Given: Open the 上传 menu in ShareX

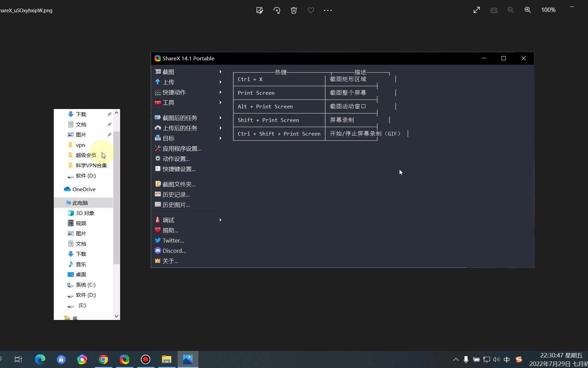Looking at the screenshot, I should pyautogui.click(x=188, y=82).
